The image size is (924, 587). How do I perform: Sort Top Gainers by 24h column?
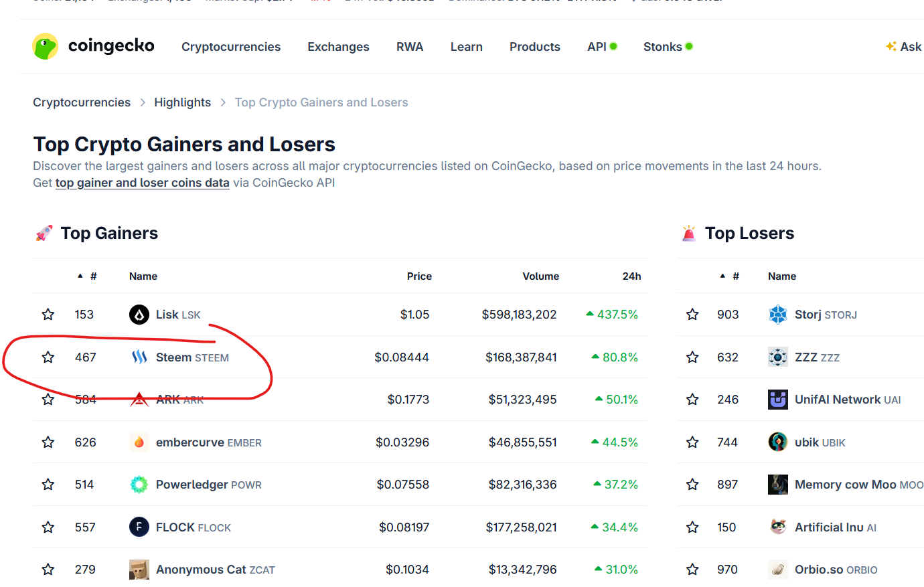[x=631, y=276]
